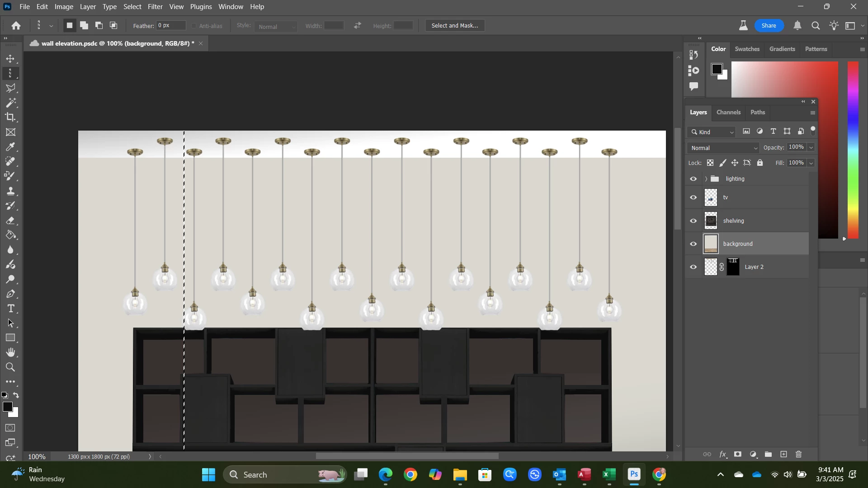Screen dimensions: 868x488
Task: Toggle visibility of the lighting group
Action: pyautogui.click(x=693, y=179)
